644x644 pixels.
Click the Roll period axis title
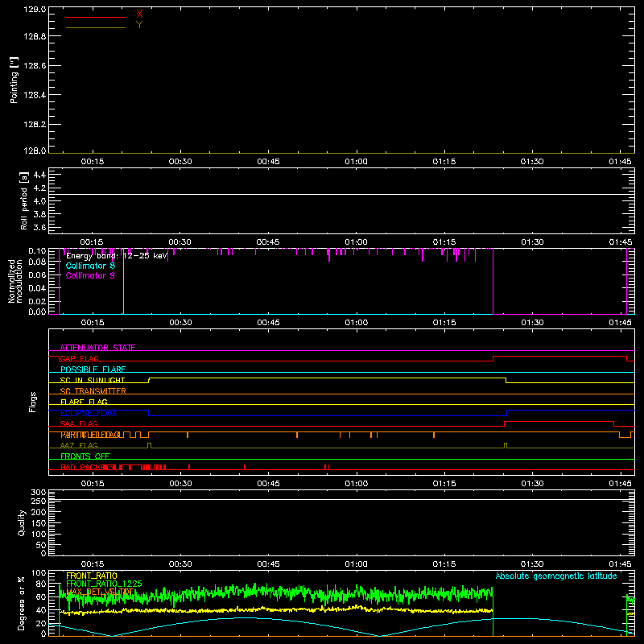click(x=24, y=200)
